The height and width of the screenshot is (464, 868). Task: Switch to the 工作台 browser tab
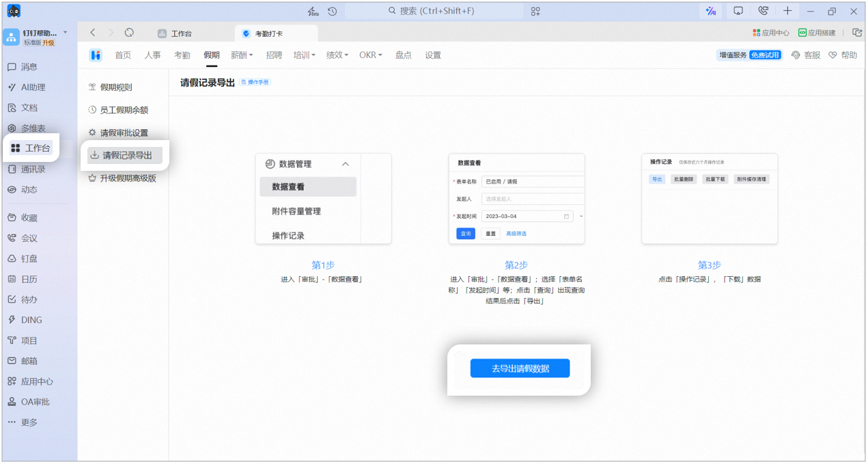pos(175,33)
